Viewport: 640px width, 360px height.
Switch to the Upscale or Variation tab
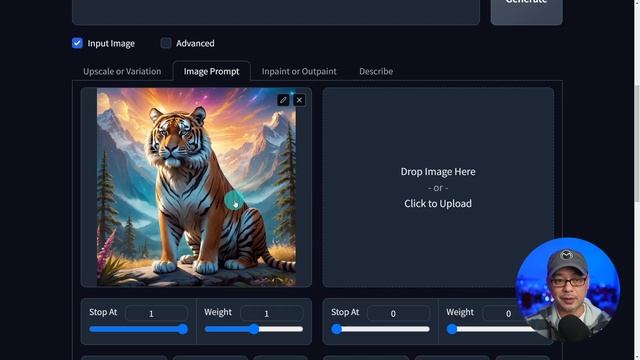coord(122,71)
